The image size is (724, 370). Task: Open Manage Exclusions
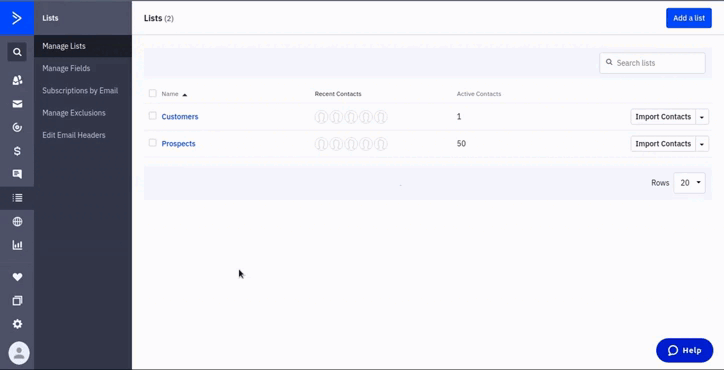pos(74,113)
